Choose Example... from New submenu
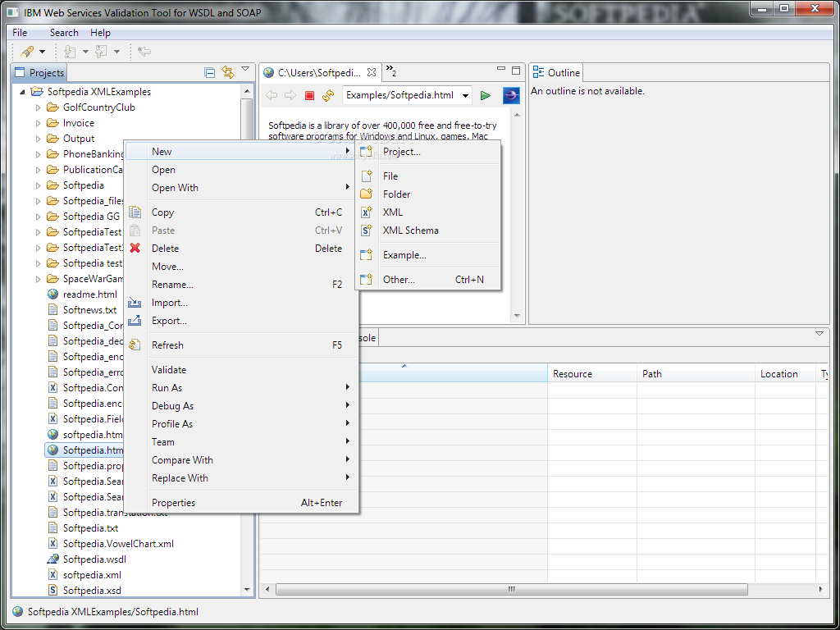The height and width of the screenshot is (630, 840). click(428, 255)
